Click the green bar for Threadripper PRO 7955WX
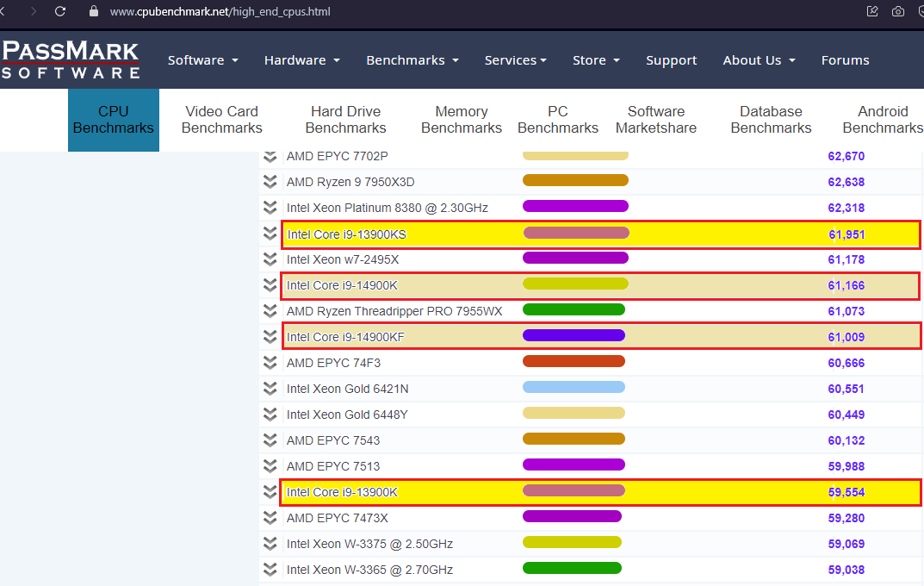The image size is (924, 586). coord(574,309)
